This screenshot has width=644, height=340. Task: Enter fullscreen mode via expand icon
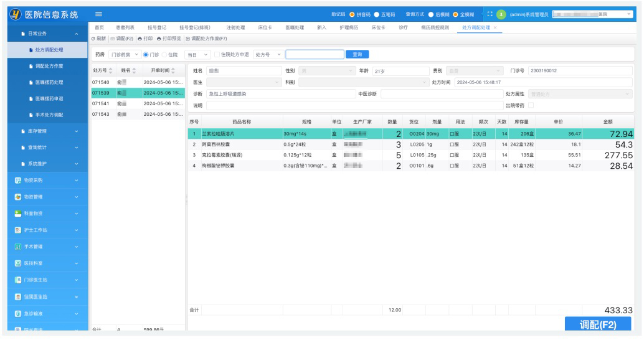[490, 14]
